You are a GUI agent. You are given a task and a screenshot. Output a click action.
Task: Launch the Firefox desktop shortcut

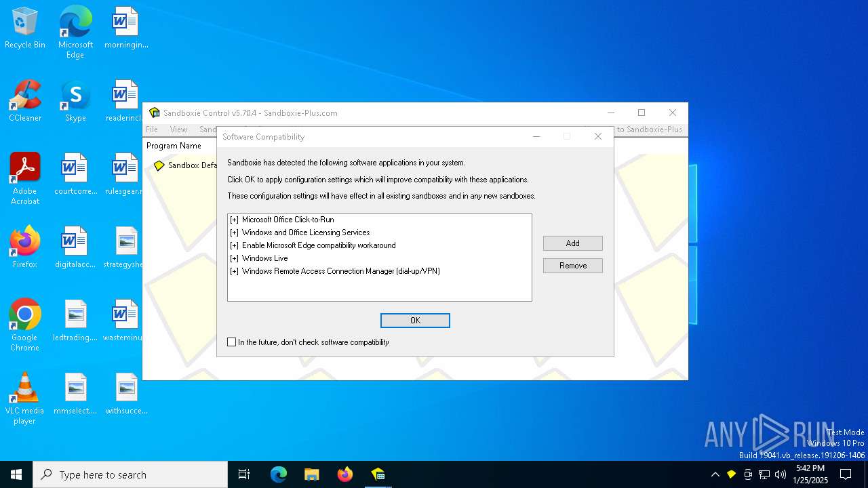tap(25, 247)
